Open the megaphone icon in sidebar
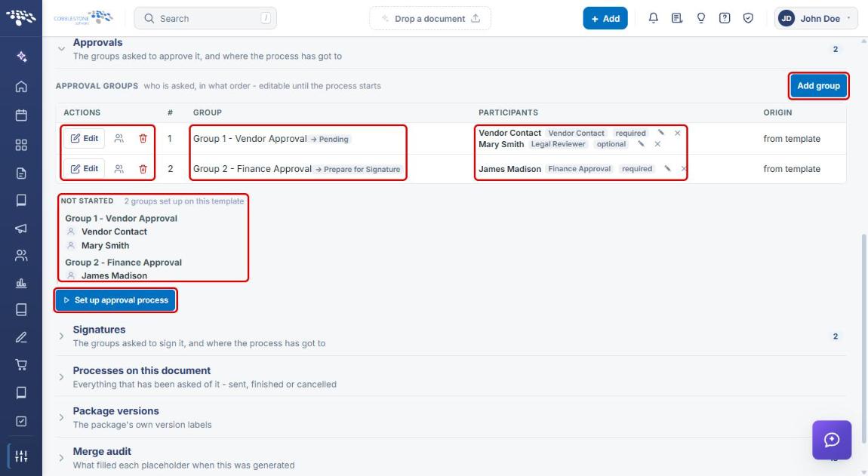 point(21,228)
